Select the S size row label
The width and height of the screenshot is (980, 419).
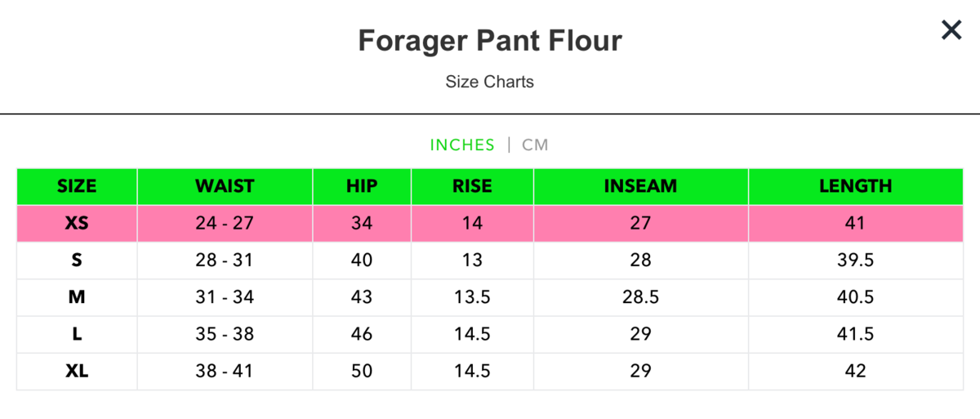pos(77,261)
